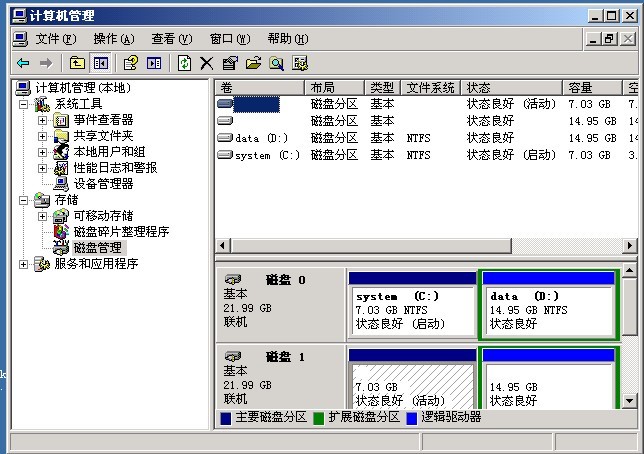Click the 文件系统 column header
The width and height of the screenshot is (644, 454).
(x=431, y=88)
